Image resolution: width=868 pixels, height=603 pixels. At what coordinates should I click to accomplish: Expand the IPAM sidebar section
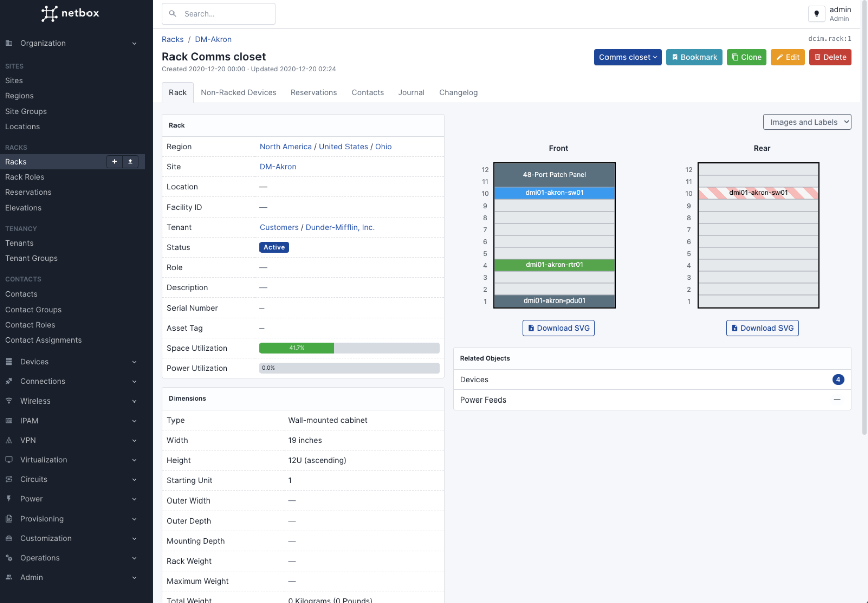[70, 421]
